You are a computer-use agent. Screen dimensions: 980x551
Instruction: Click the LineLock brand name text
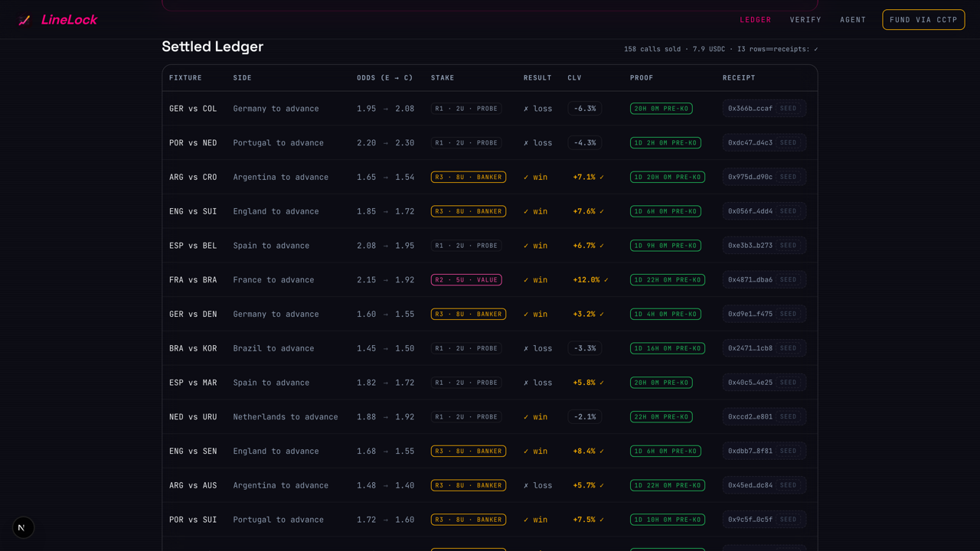69,20
